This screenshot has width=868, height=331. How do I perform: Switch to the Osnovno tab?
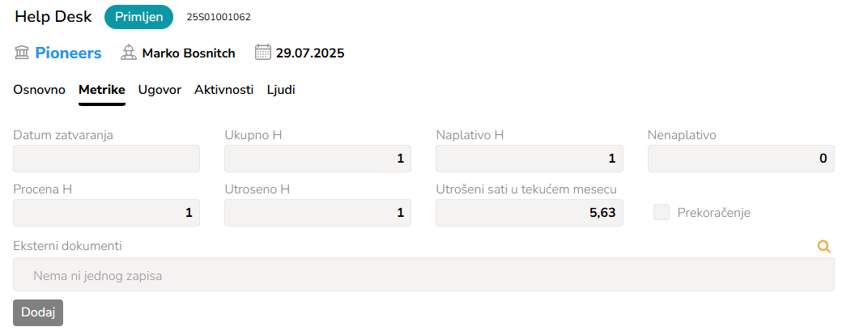click(39, 90)
